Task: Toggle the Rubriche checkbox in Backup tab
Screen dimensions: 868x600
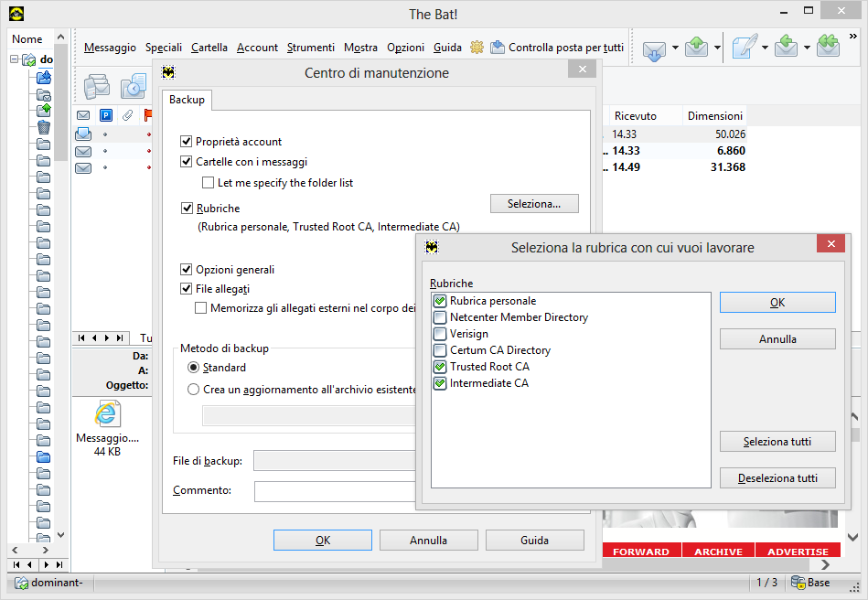Action: tap(188, 209)
